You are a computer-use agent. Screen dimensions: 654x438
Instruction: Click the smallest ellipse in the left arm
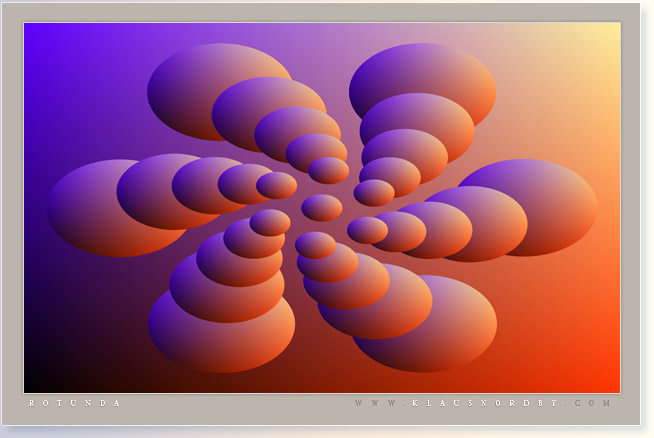277,185
